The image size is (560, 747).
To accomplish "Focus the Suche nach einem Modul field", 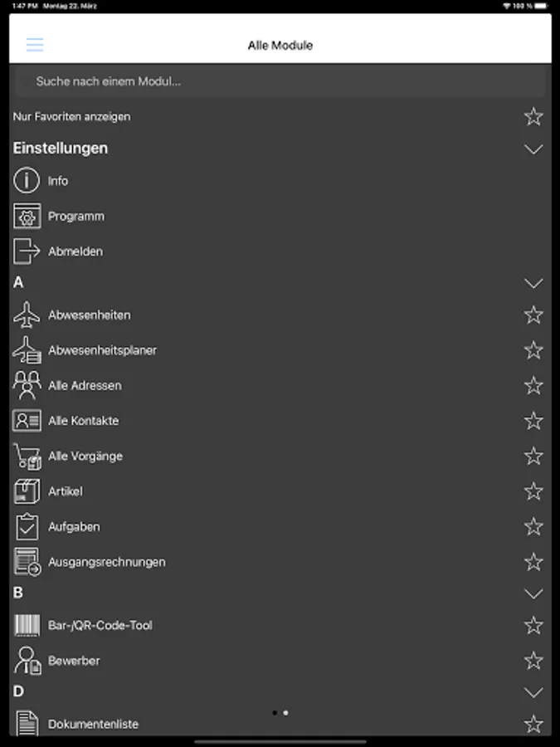I will 280,81.
